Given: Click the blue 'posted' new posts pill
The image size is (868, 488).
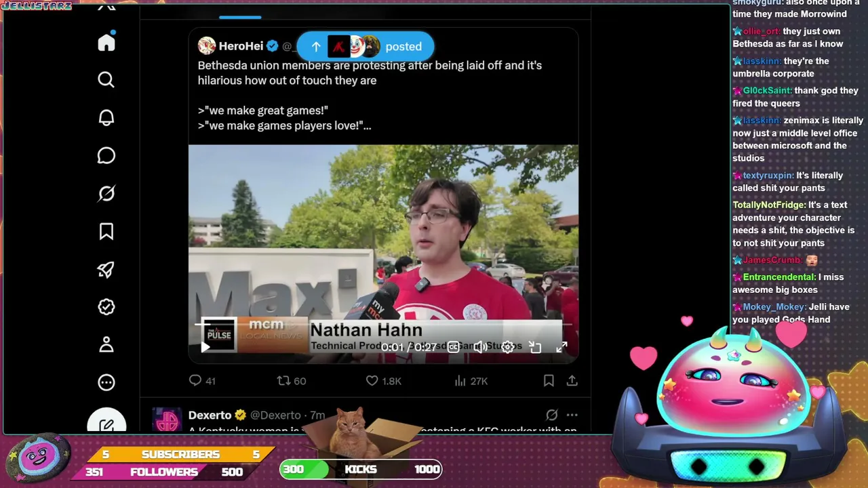Looking at the screenshot, I should pos(365,46).
